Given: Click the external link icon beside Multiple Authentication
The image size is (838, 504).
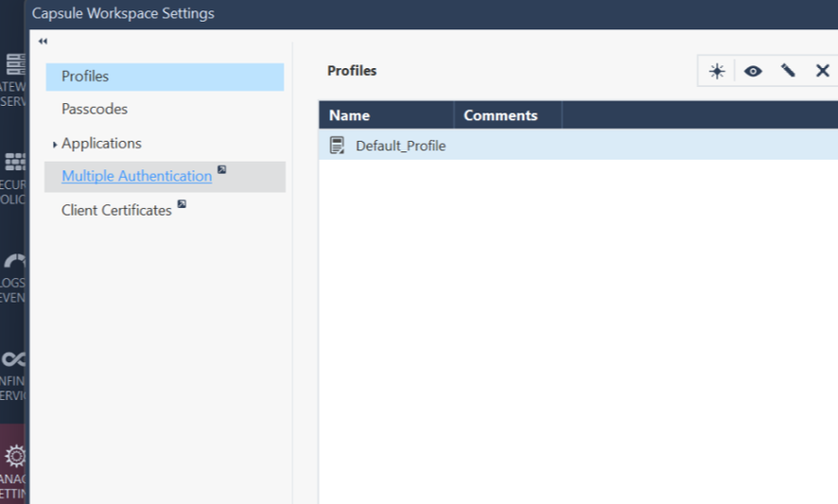Looking at the screenshot, I should click(x=221, y=169).
